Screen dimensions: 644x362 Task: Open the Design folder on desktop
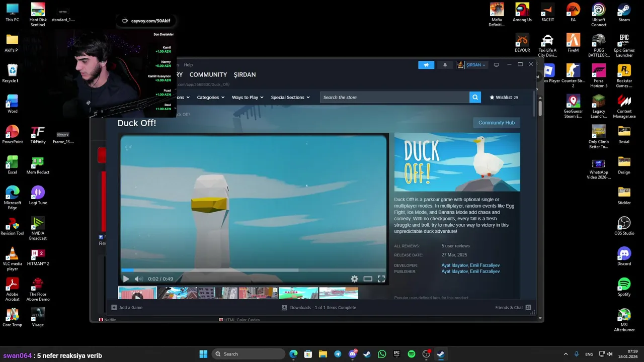[624, 165]
